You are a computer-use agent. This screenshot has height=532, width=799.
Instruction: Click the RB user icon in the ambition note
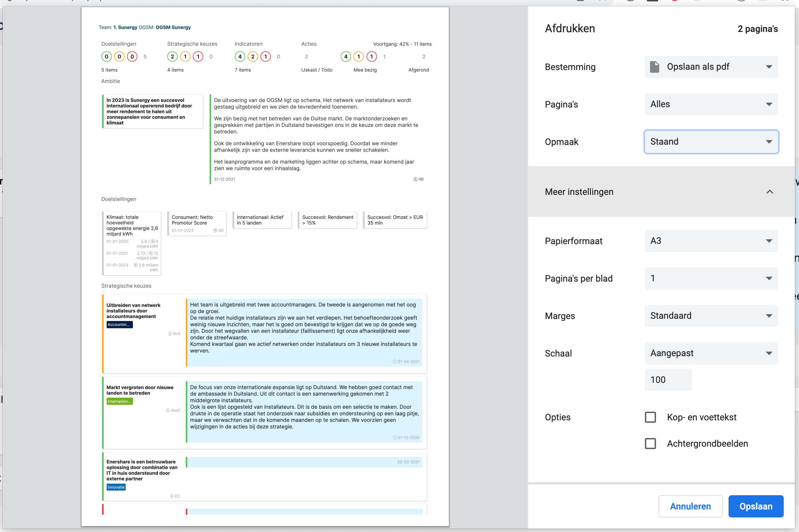[x=415, y=179]
